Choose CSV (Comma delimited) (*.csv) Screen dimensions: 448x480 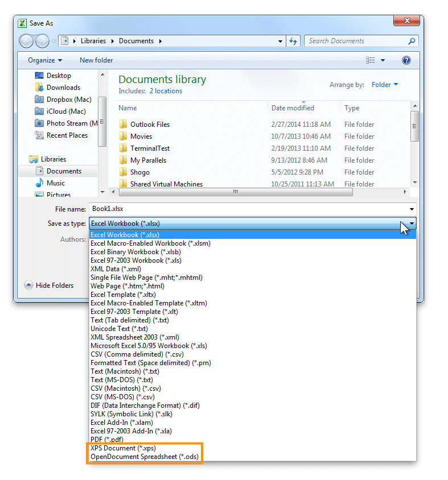coord(253,354)
